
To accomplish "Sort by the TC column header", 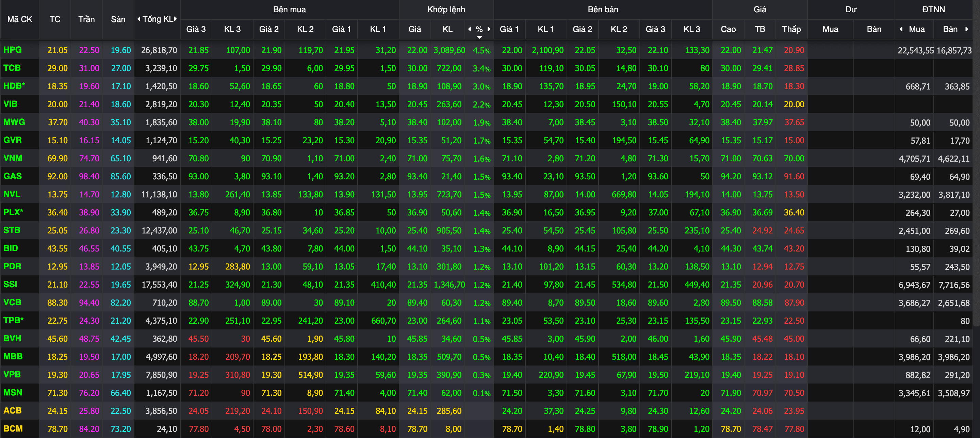I will 55,19.
